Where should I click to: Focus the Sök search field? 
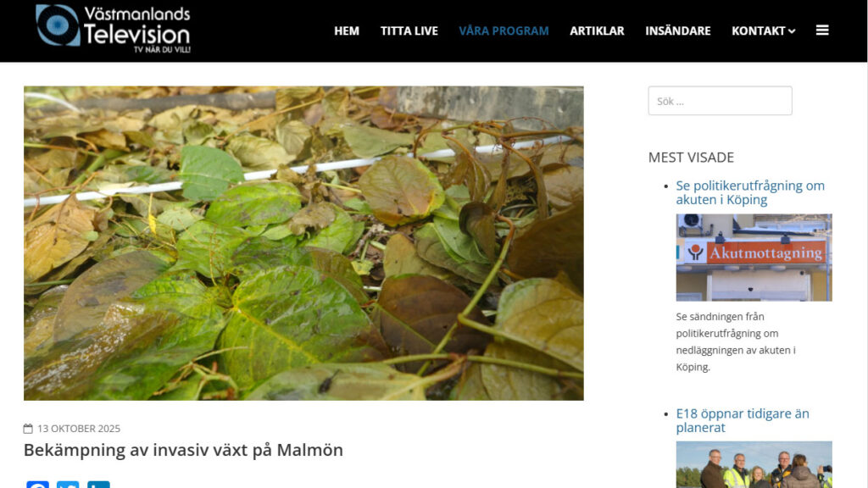pos(720,101)
